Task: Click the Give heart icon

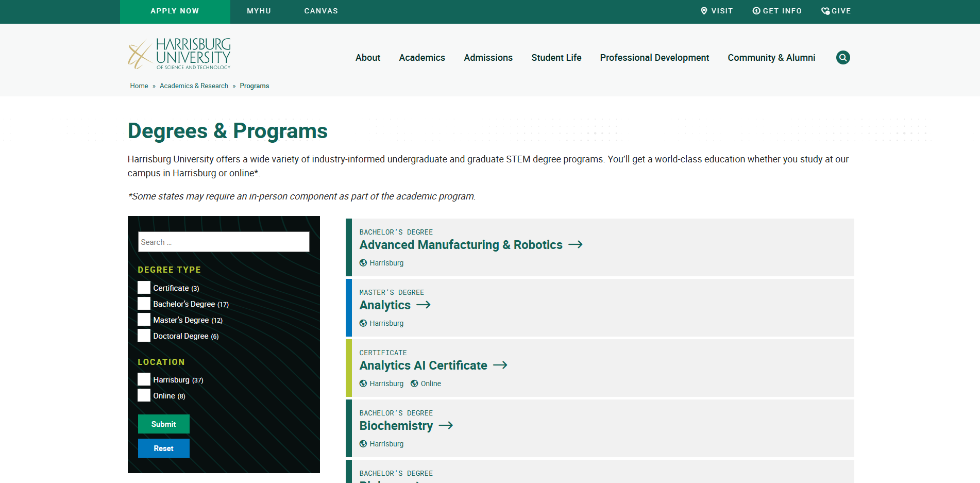Action: [x=825, y=11]
